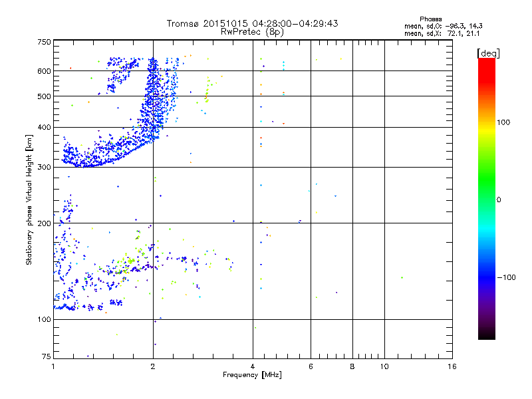Click the '2' frequency axis tick label

click(153, 366)
